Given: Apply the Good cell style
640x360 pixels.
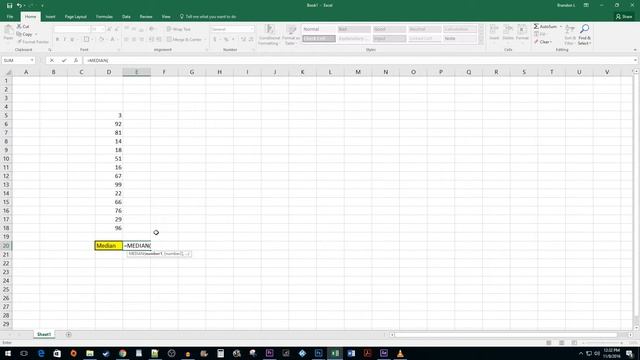Looking at the screenshot, I should (389, 29).
